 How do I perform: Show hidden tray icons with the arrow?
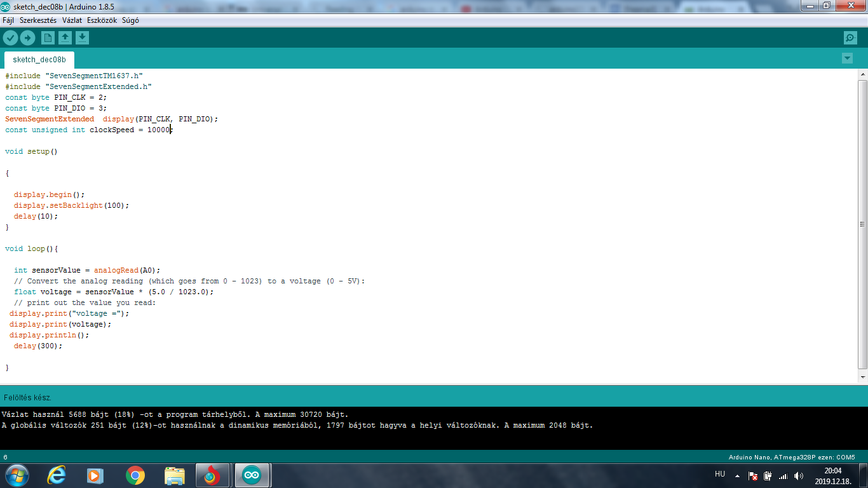click(x=737, y=475)
